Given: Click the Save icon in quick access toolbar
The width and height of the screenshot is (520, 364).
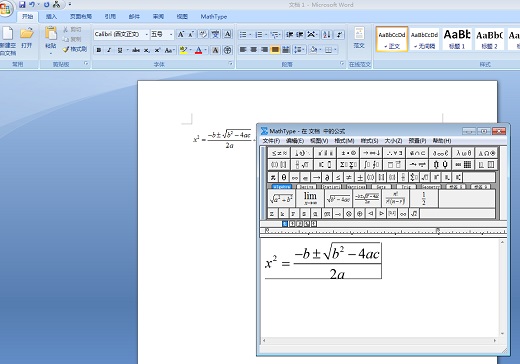Looking at the screenshot, I should pyautogui.click(x=22, y=4).
